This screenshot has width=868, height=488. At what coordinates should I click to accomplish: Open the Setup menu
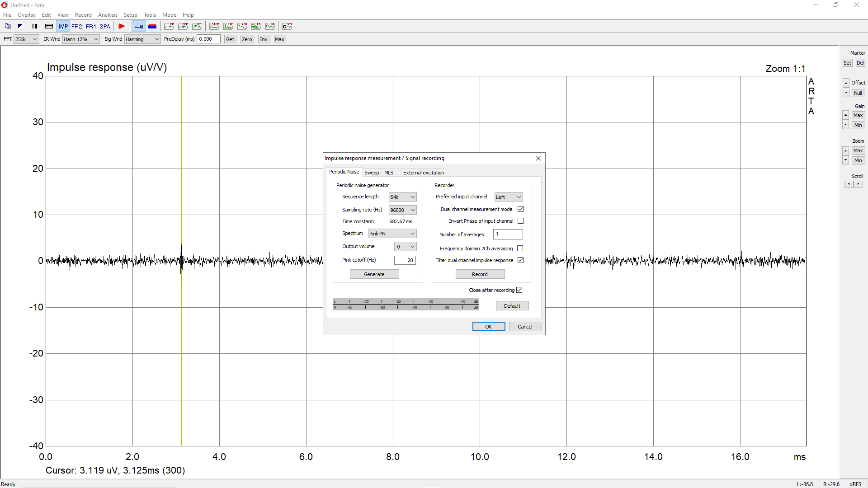point(131,15)
